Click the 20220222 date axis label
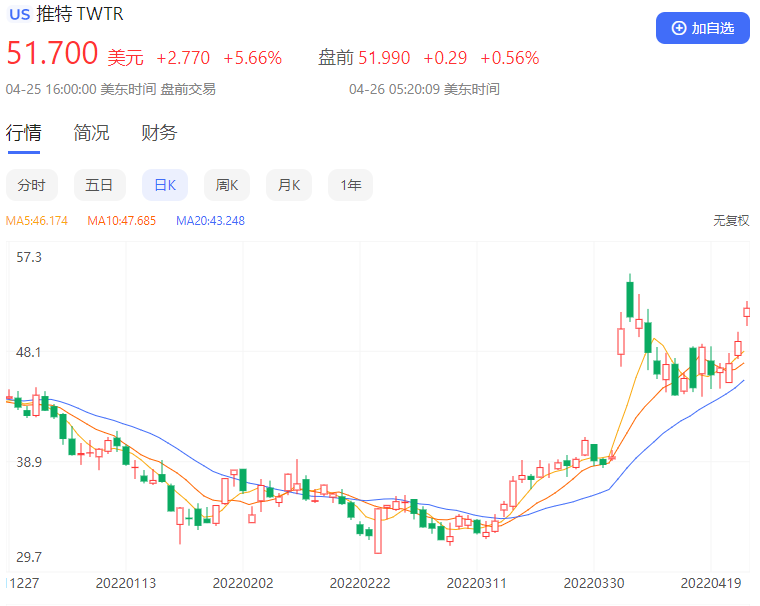This screenshot has width=760, height=606. click(360, 583)
